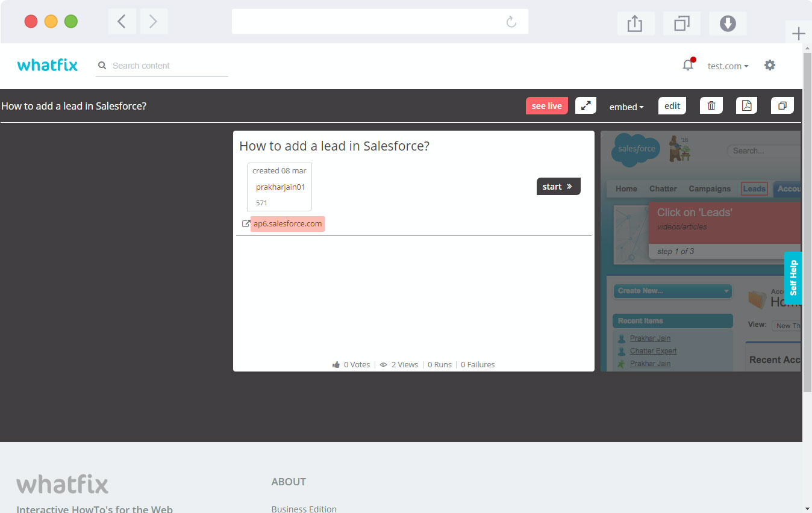Expand the test.com account dropdown

pyautogui.click(x=728, y=66)
